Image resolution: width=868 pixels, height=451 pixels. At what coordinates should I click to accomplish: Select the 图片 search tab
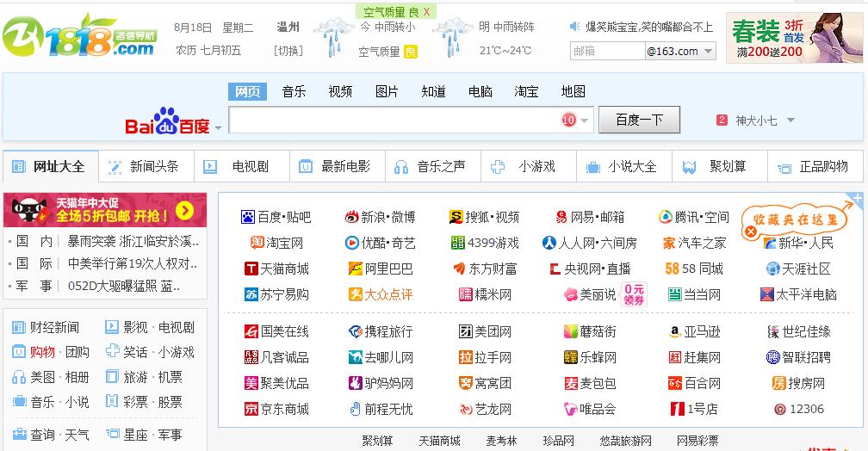387,91
